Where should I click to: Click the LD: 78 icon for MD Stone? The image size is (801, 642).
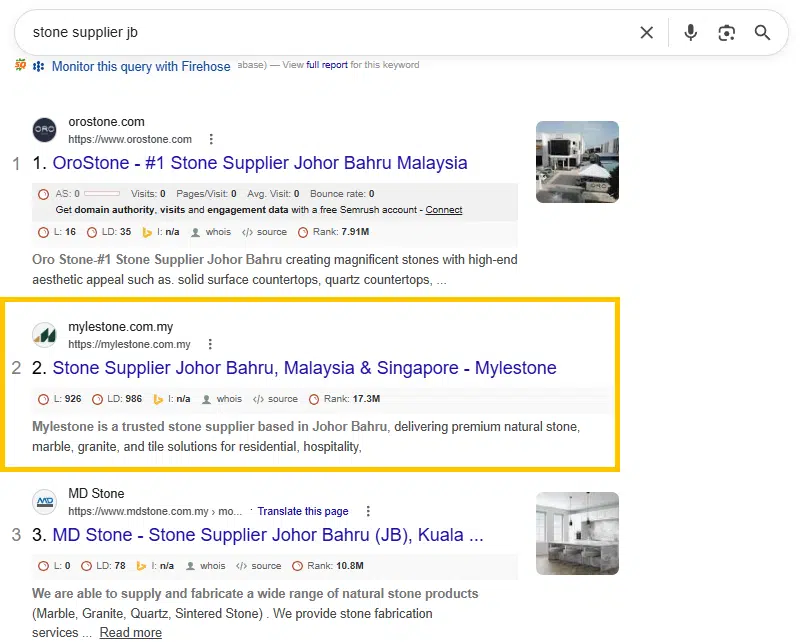point(86,566)
